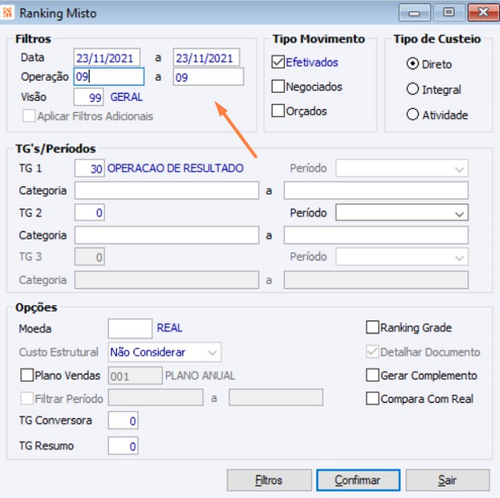Click the OPERACAO DE RESULTADO text
500x498 pixels.
[175, 168]
